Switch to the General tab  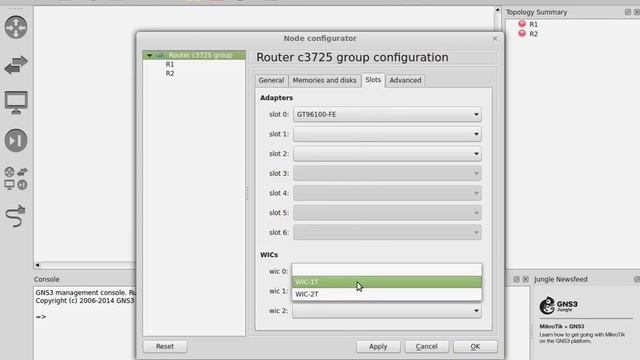(271, 80)
